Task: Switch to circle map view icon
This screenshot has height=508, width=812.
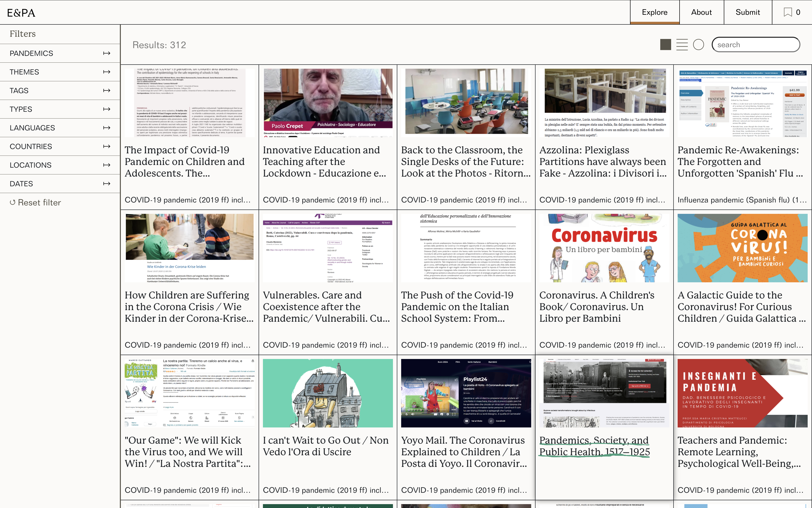Action: tap(698, 45)
